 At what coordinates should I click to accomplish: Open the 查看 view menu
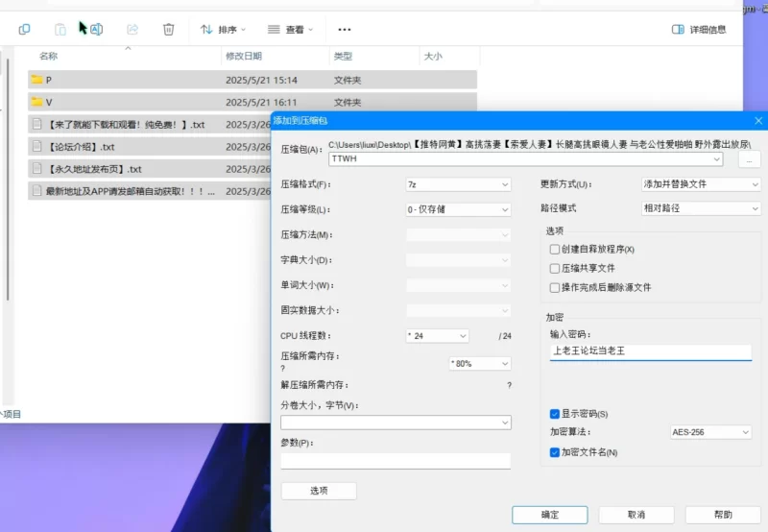pos(290,30)
